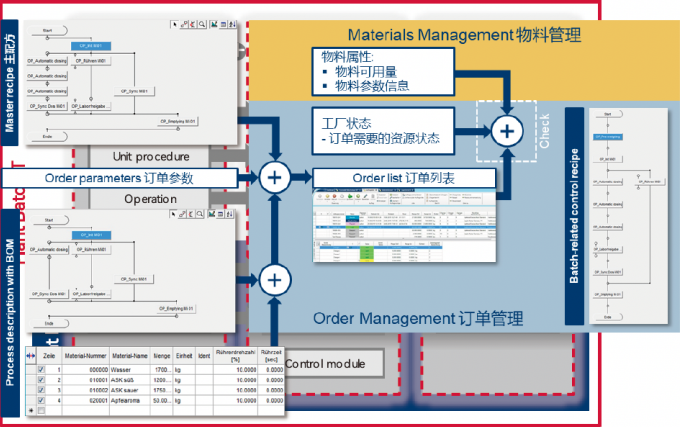The width and height of the screenshot is (680, 427).
Task: Click the table window icon in Process description toolbar
Action: pyautogui.click(x=221, y=214)
